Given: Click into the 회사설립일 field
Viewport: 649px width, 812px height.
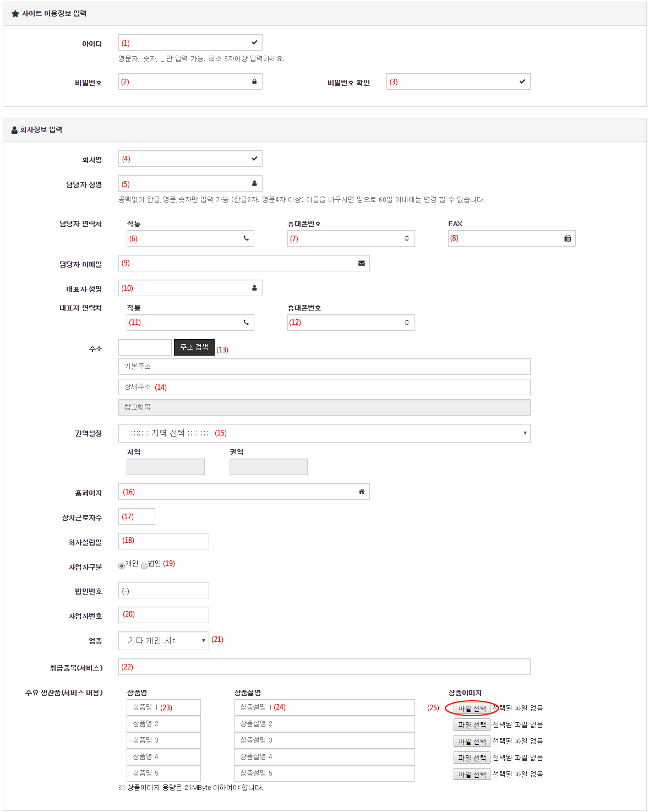Looking at the screenshot, I should coord(163,541).
